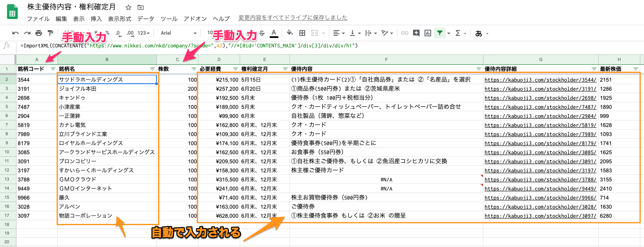Click the insert link chain icon
Screen dimensions: 644x247
405,33
